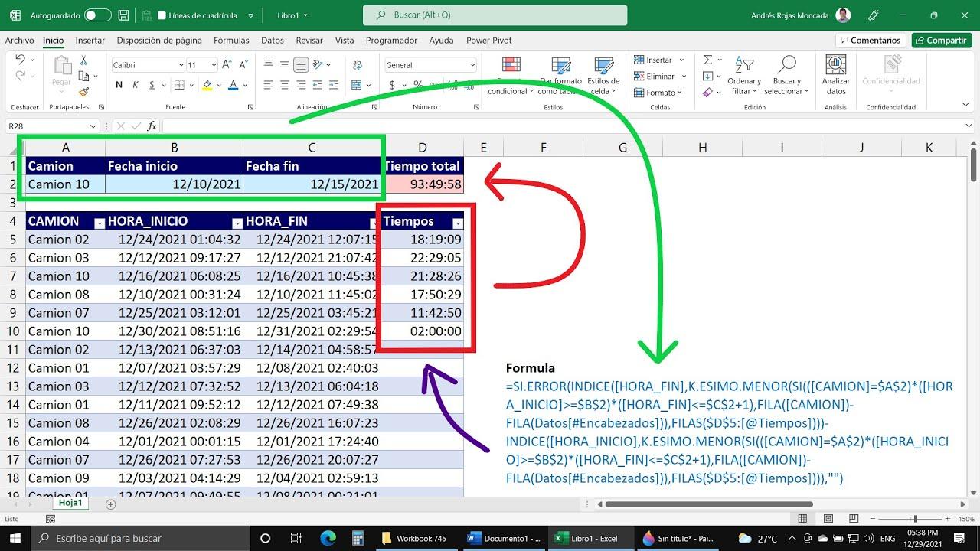Toggle underline with the S button
980x551 pixels.
coord(151,84)
